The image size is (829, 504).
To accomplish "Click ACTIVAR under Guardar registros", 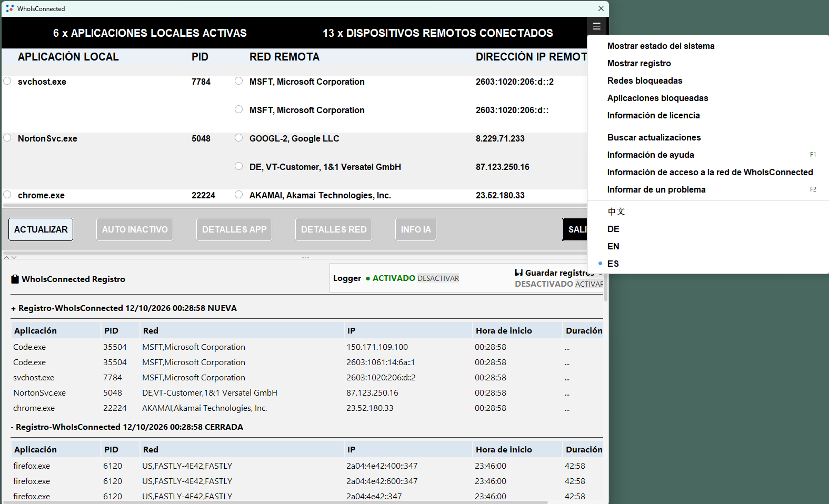I will tap(590, 284).
